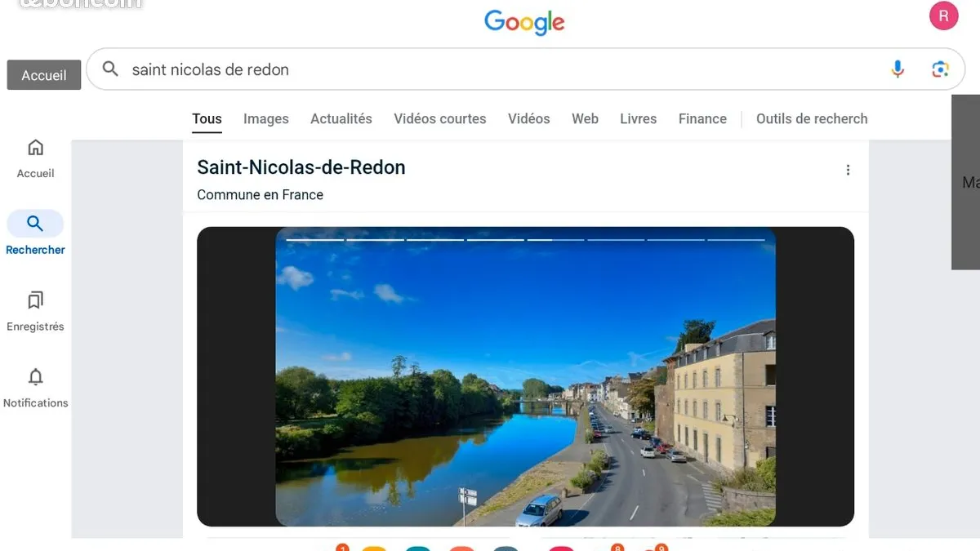The image size is (980, 551).
Task: Select Rechercher in the left sidebar
Action: tap(36, 233)
